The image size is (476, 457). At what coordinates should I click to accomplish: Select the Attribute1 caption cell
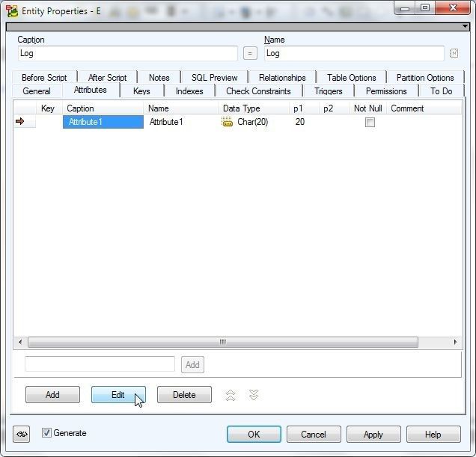[x=103, y=122]
